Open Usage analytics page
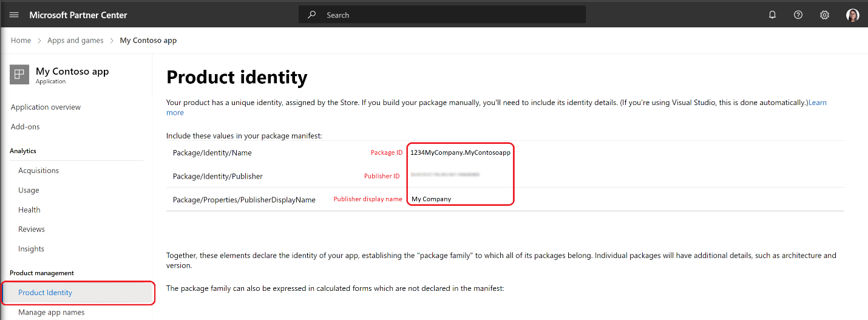This screenshot has height=320, width=868. pyautogui.click(x=29, y=190)
